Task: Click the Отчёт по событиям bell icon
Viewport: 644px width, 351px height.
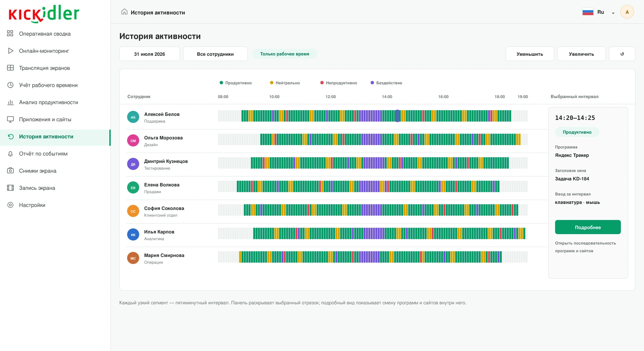Action: [10, 153]
